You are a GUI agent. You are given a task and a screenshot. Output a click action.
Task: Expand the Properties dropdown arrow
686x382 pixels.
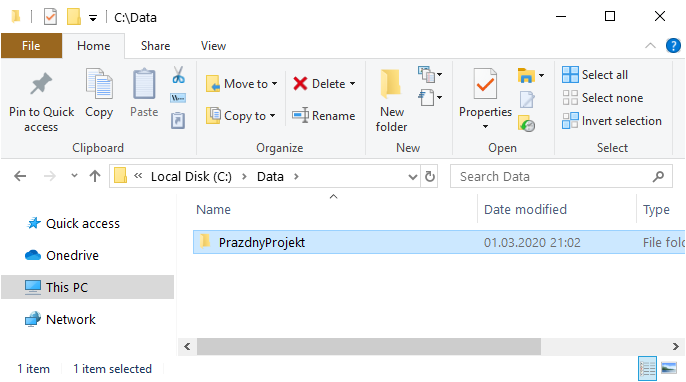(x=485, y=126)
